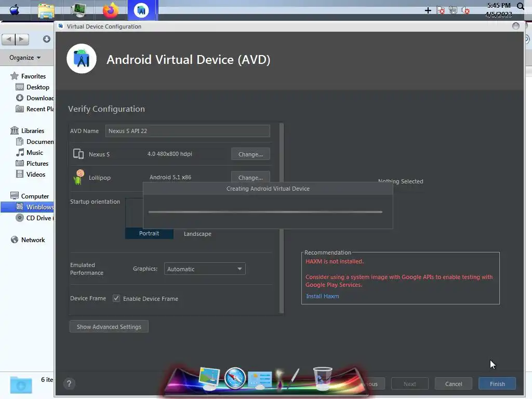Open the Graphics Automatic dropdown
532x399 pixels.
(205, 269)
